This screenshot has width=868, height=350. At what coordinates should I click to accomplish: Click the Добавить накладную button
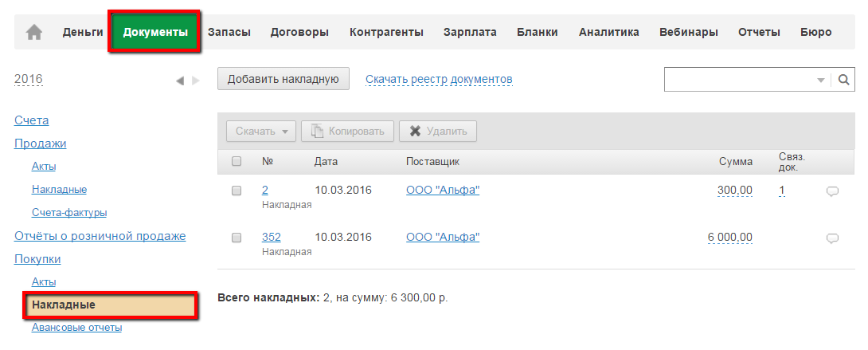(283, 79)
